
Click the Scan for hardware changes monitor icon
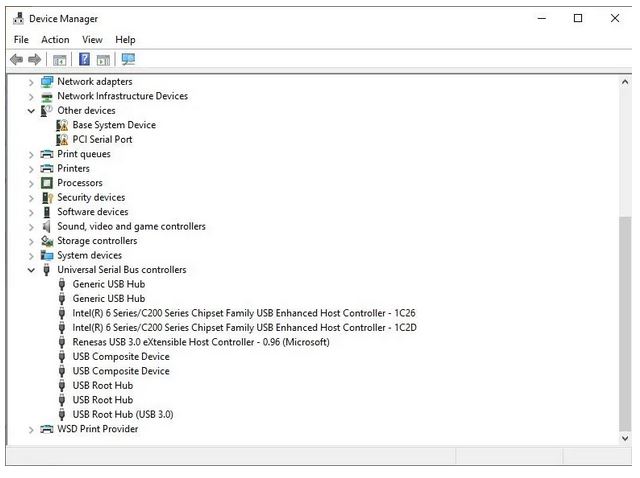(x=128, y=60)
